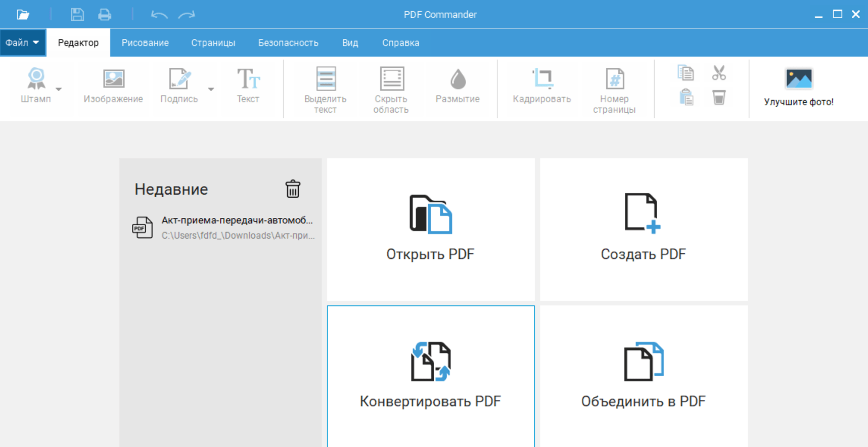This screenshot has width=868, height=447.
Task: Open recent file Акт-приема-передачи-автомоб...
Action: click(x=223, y=228)
